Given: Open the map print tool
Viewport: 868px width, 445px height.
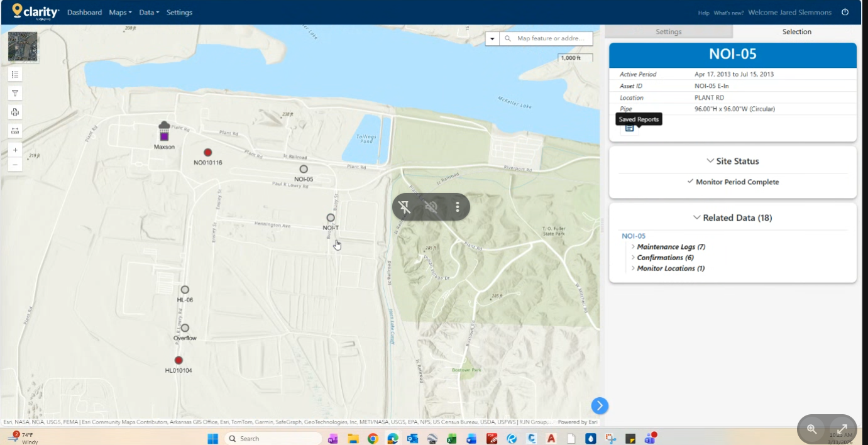Looking at the screenshot, I should pos(15,112).
